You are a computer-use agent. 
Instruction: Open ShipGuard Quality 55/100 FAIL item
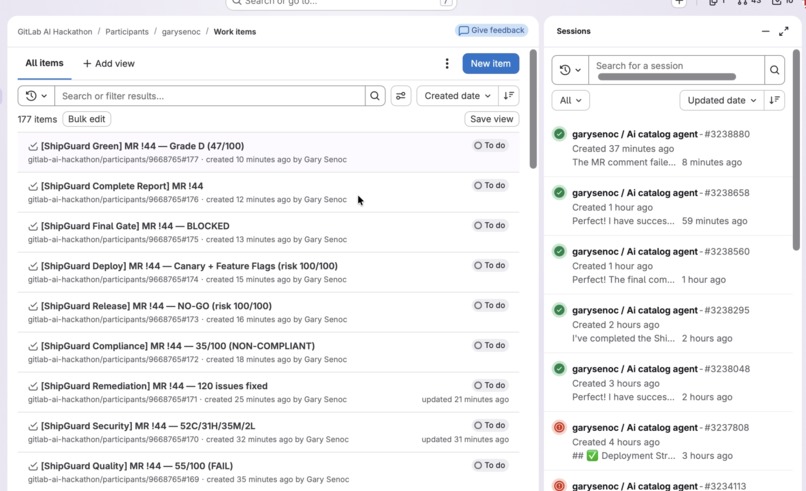click(x=137, y=466)
